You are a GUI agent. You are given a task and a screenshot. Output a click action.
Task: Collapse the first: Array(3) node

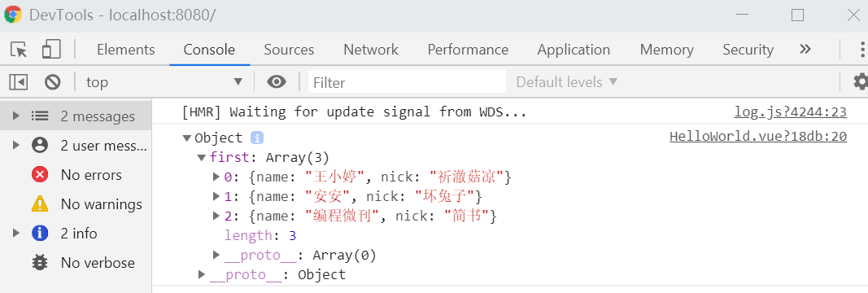(x=202, y=158)
